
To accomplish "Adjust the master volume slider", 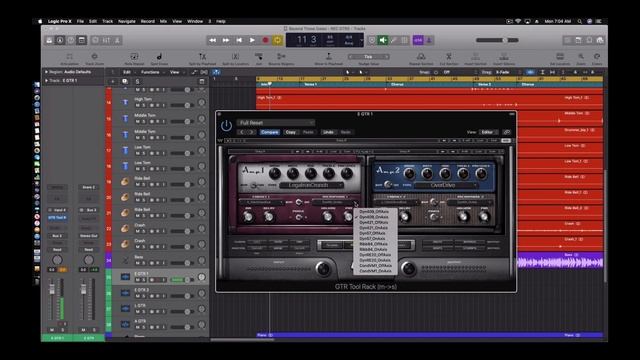I will (x=497, y=40).
